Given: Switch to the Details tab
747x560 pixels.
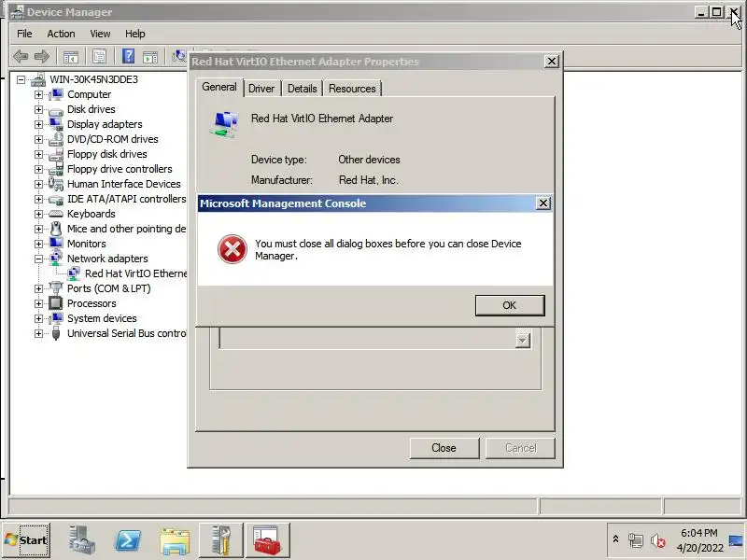Looking at the screenshot, I should [302, 89].
